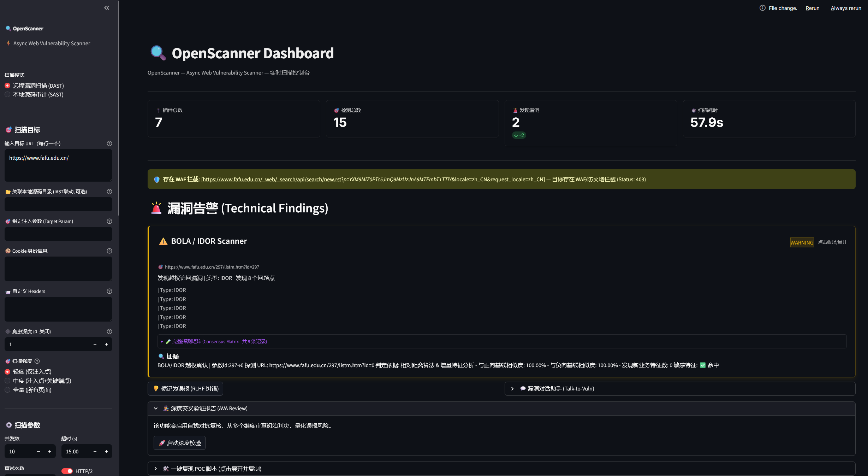
Task: Click Always rerun option
Action: (846, 8)
